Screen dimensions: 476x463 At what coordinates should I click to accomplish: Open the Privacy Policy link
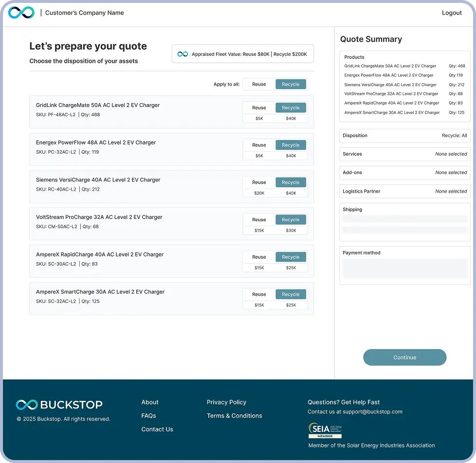click(x=226, y=402)
